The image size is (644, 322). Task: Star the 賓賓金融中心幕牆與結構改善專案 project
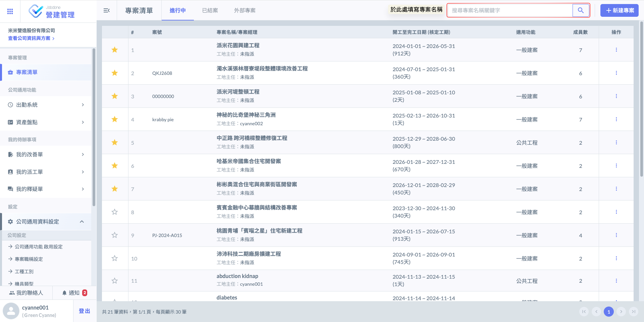[115, 212]
